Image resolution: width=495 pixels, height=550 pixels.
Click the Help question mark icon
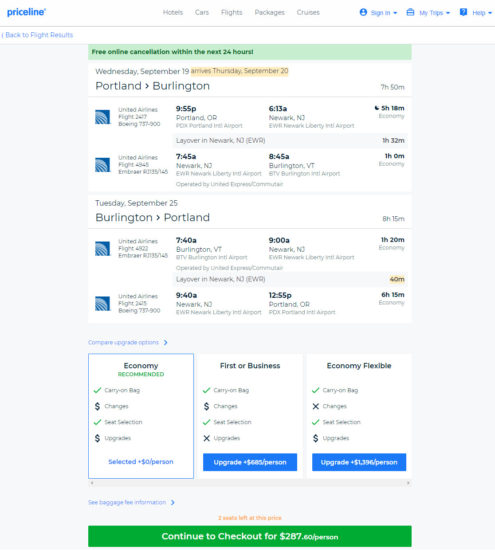coord(463,12)
